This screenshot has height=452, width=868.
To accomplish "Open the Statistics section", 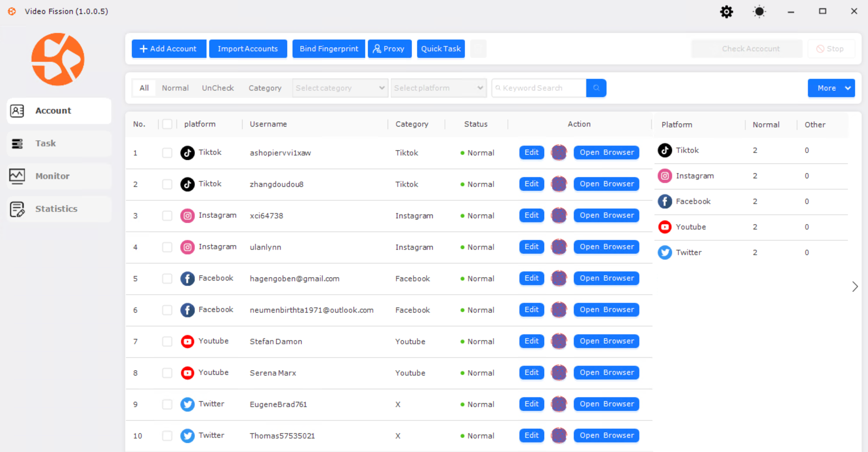I will (59, 209).
